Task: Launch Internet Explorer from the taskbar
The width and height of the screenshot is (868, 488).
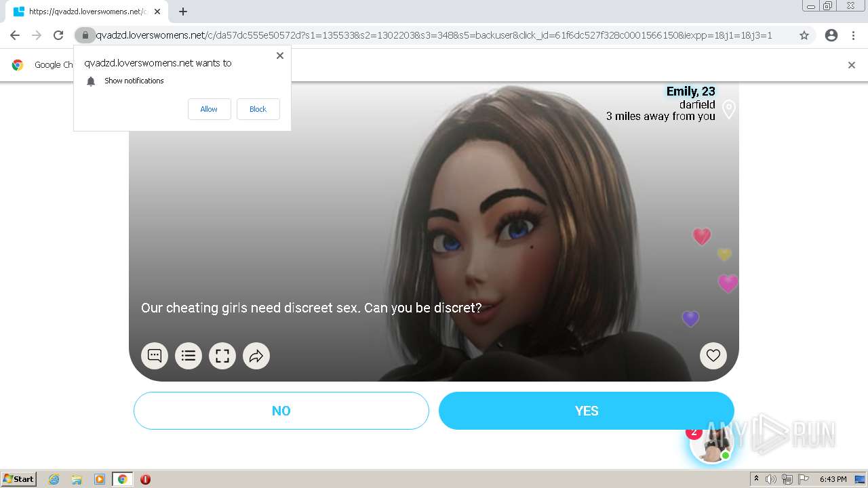Action: pyautogui.click(x=54, y=479)
